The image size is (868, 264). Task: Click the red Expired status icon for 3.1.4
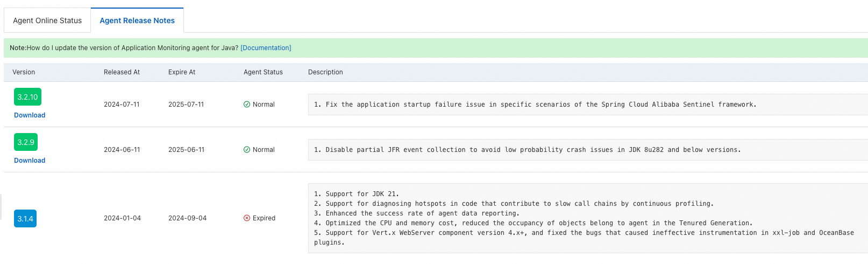click(x=247, y=218)
